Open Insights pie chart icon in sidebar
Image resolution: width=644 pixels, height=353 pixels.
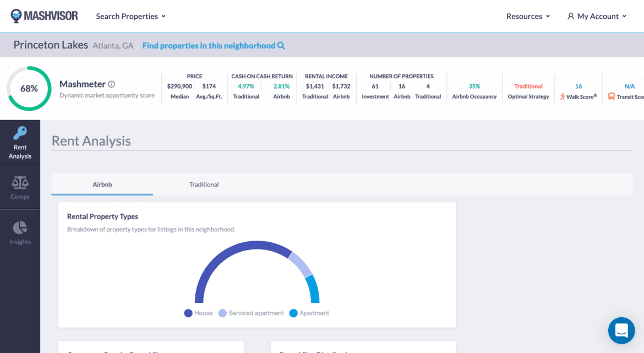pos(20,228)
